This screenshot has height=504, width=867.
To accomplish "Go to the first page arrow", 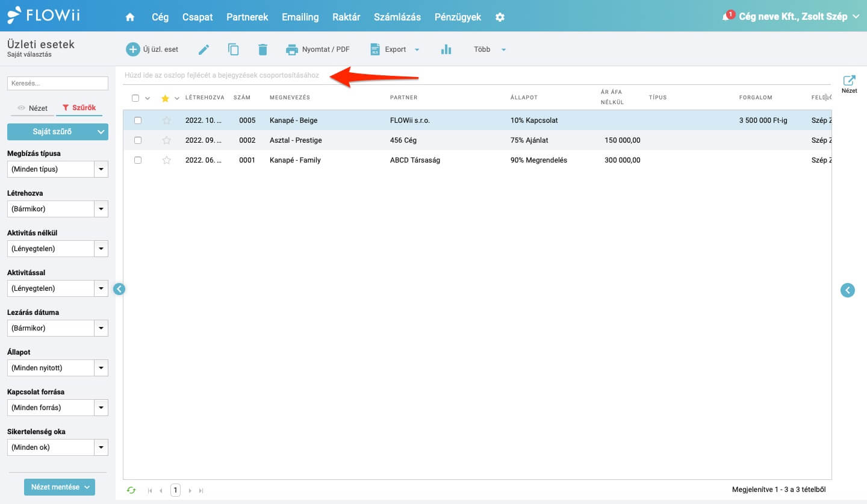I will coord(150,491).
